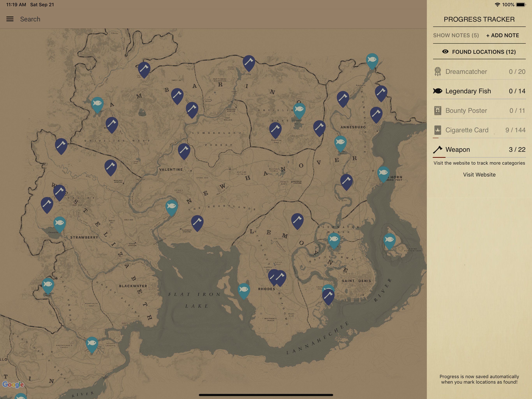Click the Weapon 3 / 22 count
The height and width of the screenshot is (399, 532).
(517, 149)
